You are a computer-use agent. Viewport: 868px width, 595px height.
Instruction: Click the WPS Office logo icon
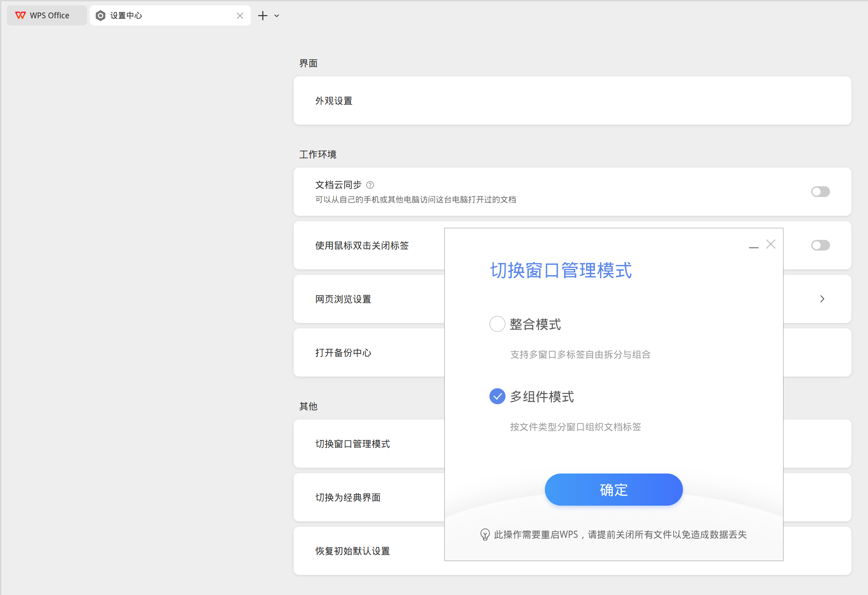(21, 16)
